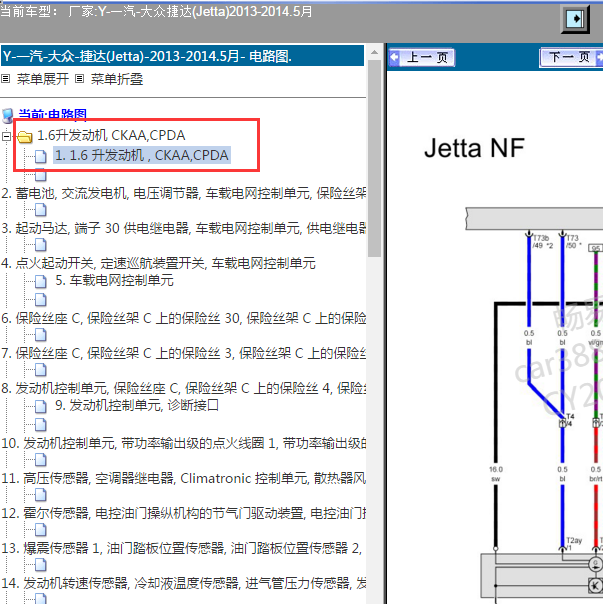
Task: Click the Y-一汽-大众-捷达 电路图 title bar
Action: tap(183, 56)
